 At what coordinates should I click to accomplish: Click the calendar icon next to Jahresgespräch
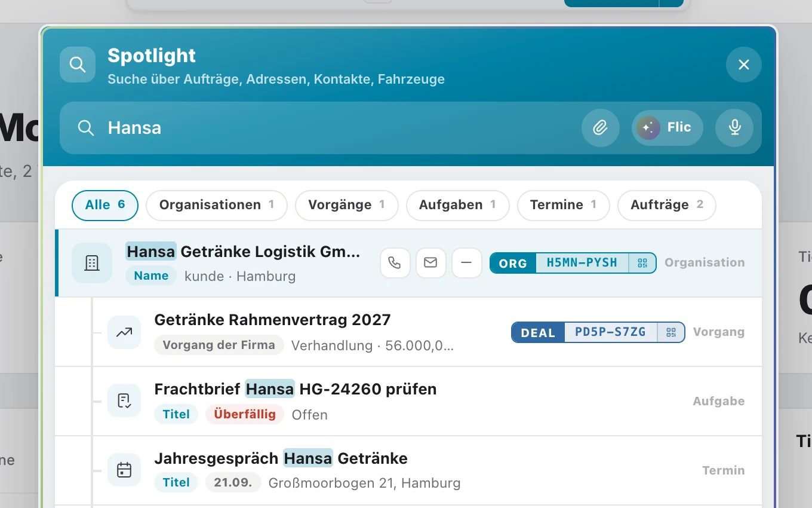pos(124,470)
